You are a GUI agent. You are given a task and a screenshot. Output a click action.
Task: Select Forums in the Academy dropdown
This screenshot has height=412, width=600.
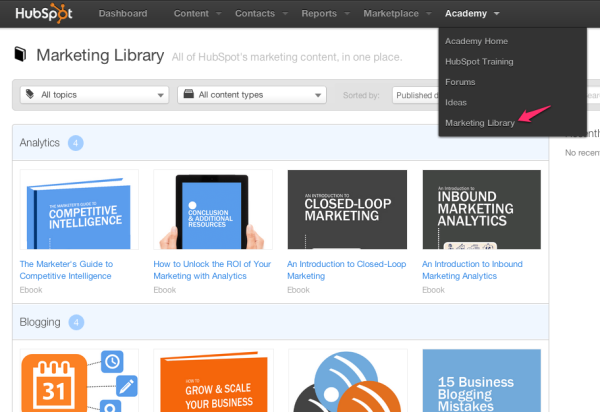(461, 82)
